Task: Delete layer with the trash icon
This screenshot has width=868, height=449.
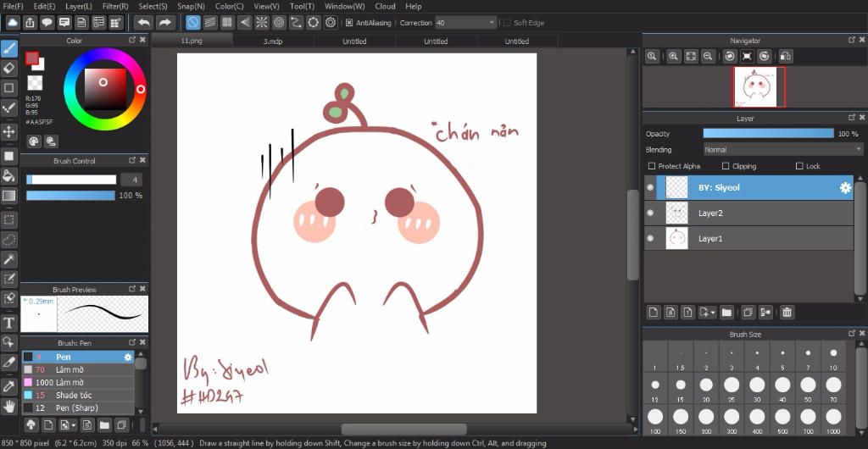Action: (x=787, y=313)
